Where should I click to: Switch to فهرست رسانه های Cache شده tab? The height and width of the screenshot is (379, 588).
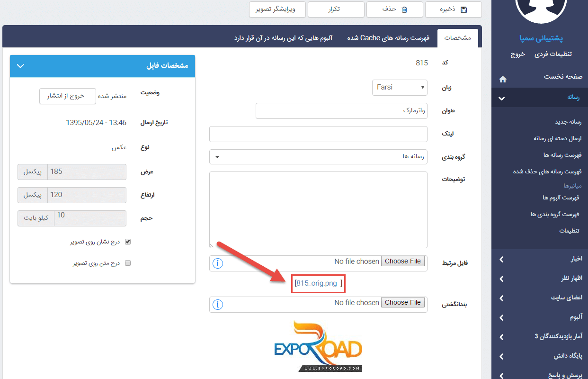388,38
